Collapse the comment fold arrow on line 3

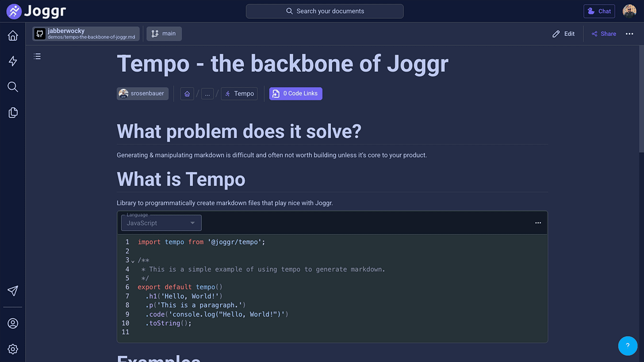(x=133, y=261)
